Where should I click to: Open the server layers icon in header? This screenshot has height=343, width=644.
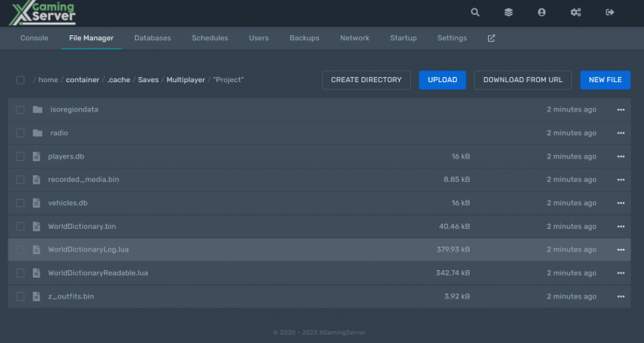(x=508, y=13)
